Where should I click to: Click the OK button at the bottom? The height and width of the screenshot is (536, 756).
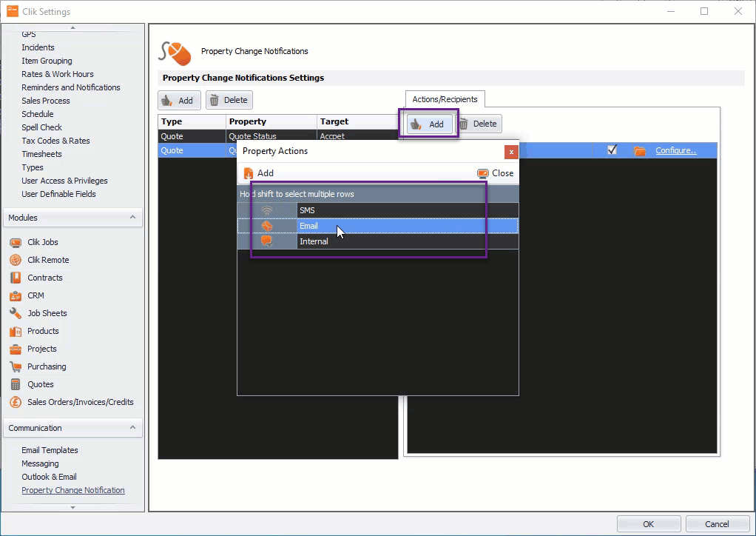[x=649, y=524]
